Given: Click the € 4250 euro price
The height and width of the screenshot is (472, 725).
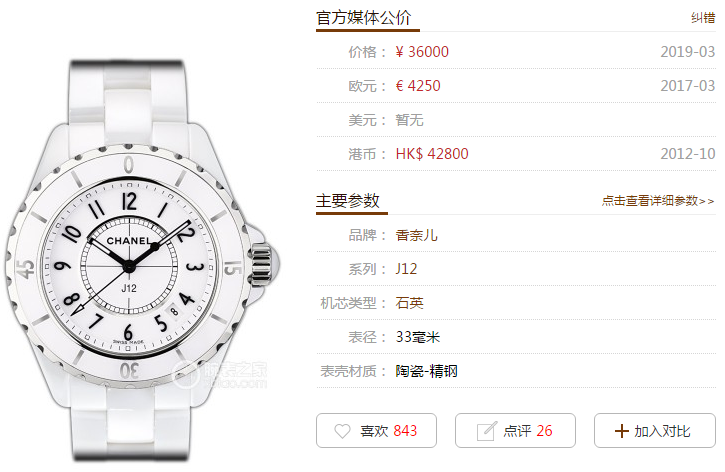Looking at the screenshot, I should [x=418, y=86].
